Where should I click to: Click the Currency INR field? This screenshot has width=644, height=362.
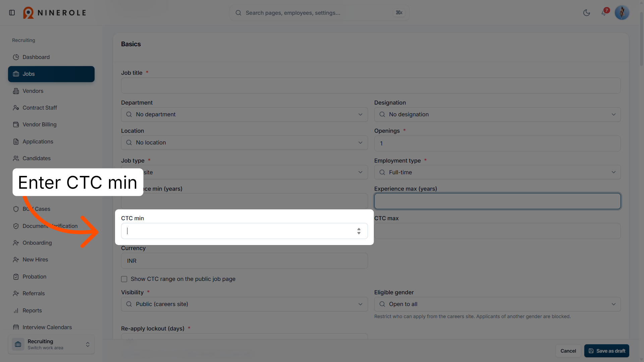tap(244, 261)
